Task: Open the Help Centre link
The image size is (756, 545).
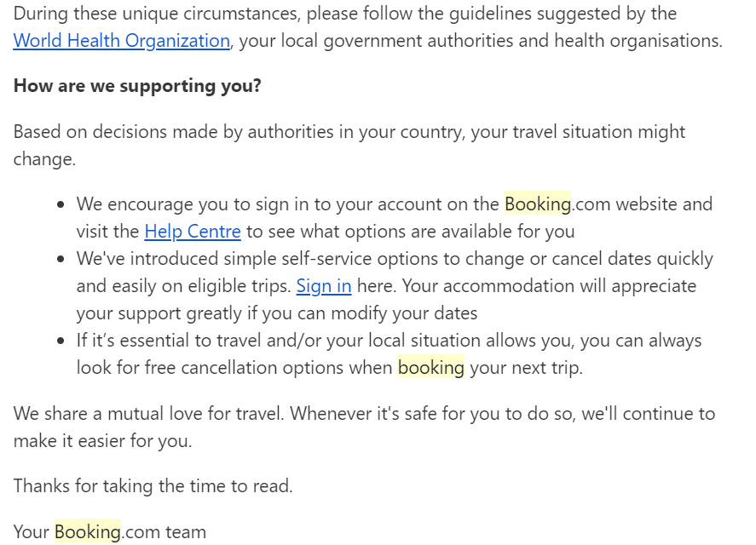Action: (x=193, y=232)
